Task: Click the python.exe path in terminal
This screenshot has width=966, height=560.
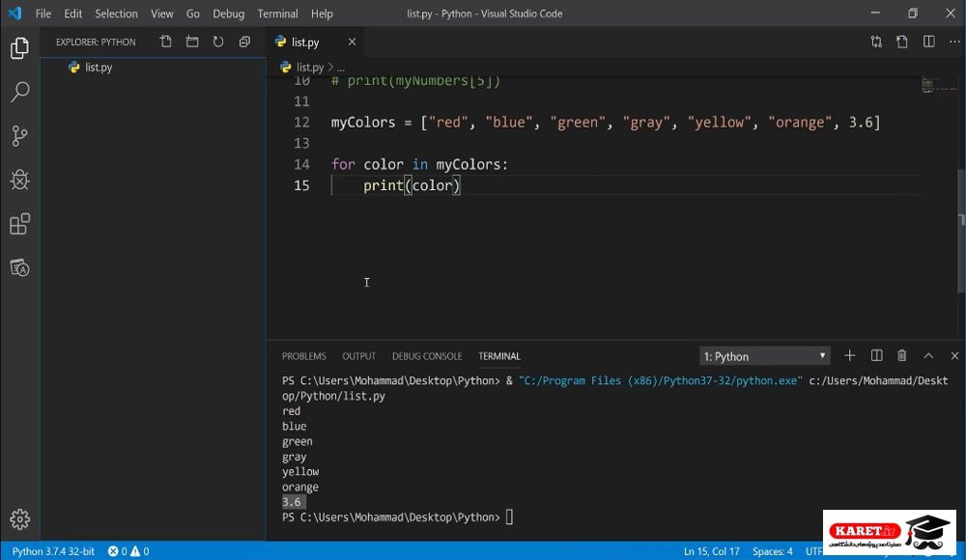Action: 661,380
